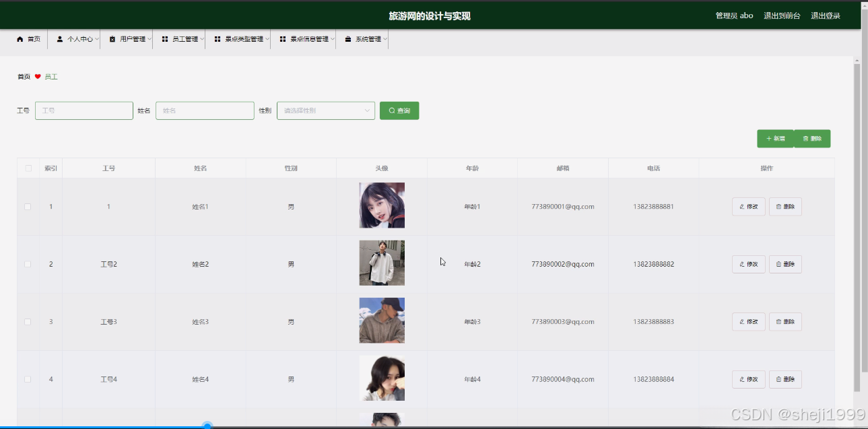Open the 员工管理 menu
The image size is (868, 429).
tap(182, 39)
